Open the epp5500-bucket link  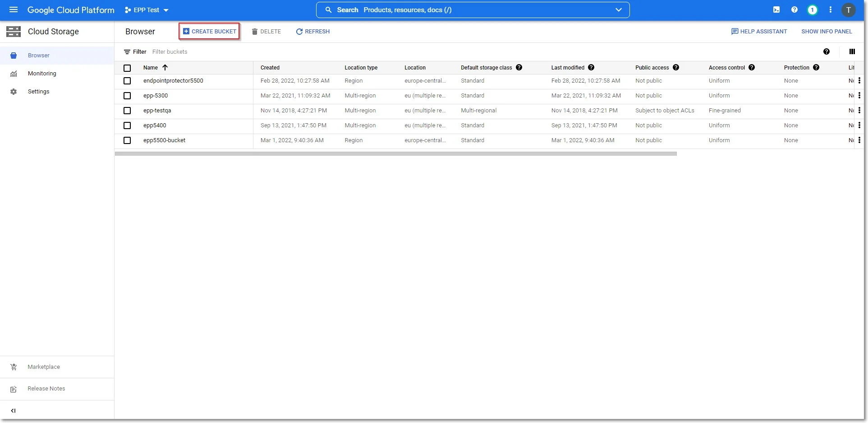coord(164,140)
